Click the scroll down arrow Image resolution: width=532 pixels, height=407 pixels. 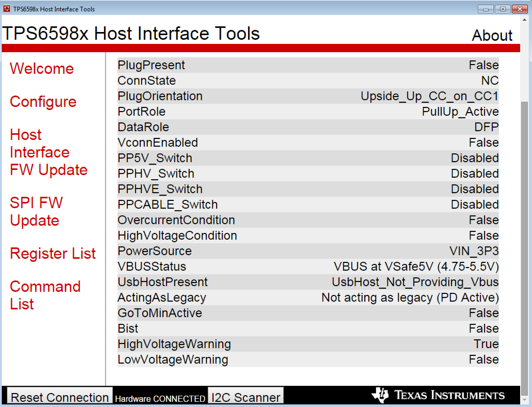coord(524,400)
